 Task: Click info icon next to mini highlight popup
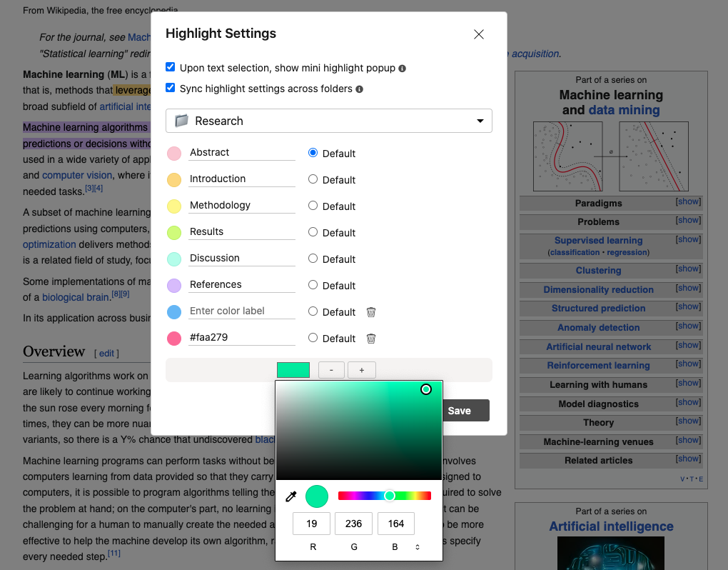click(402, 69)
